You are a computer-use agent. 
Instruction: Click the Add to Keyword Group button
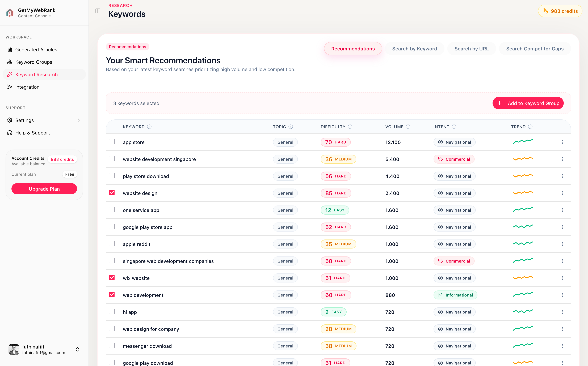coord(528,103)
